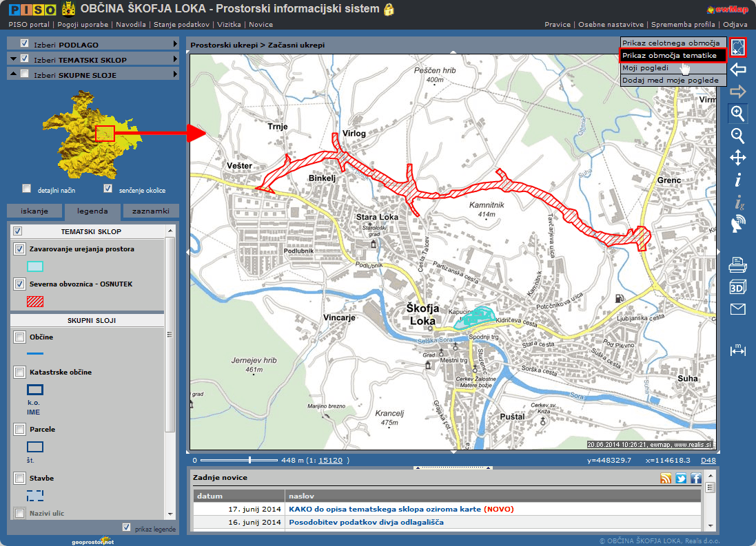Open the 3D view icon
This screenshot has height=546, width=756.
coord(737,286)
